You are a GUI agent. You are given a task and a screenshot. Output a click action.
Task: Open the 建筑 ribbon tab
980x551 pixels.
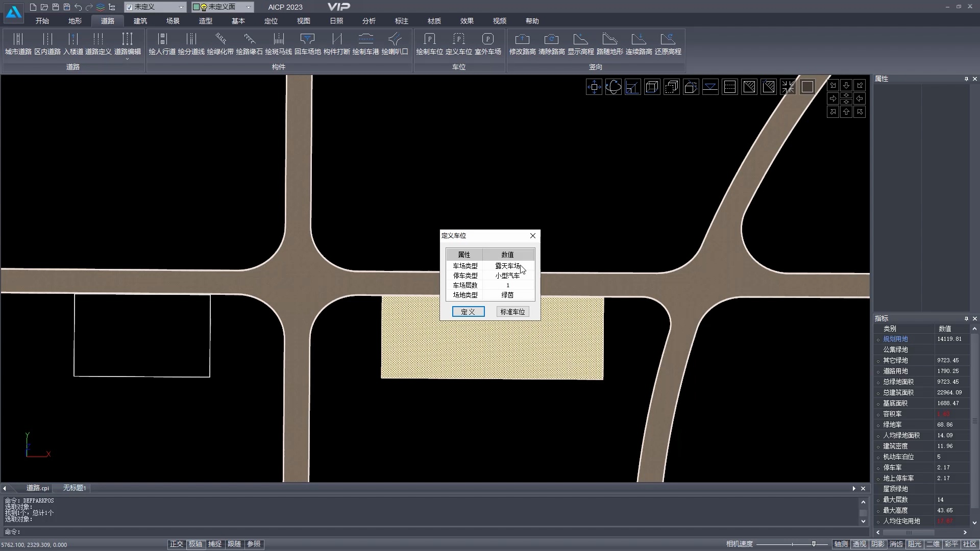tap(140, 21)
